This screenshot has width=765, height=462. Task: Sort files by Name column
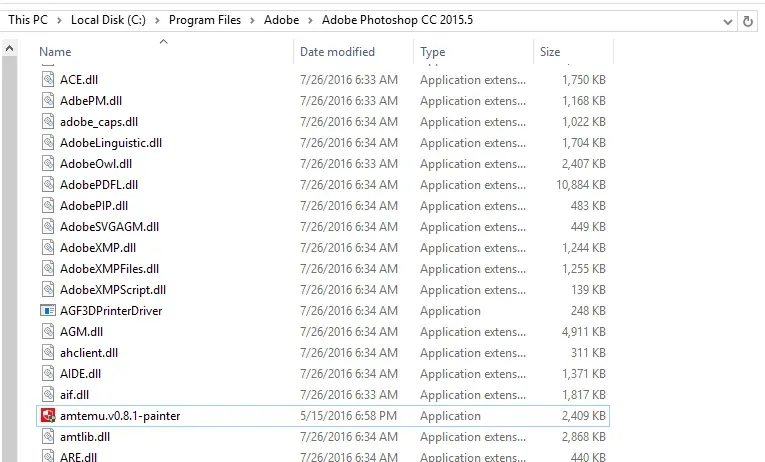pos(55,52)
